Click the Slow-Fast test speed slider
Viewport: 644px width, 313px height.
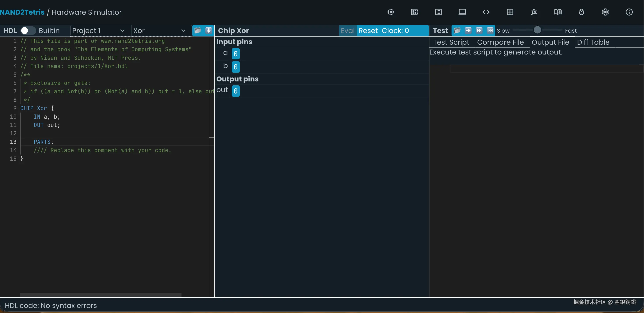tap(537, 30)
